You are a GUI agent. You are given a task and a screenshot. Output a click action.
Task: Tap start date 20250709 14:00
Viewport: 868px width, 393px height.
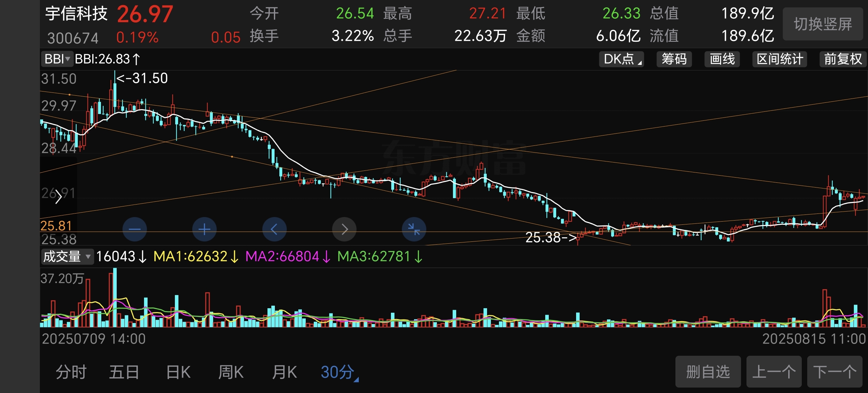94,339
